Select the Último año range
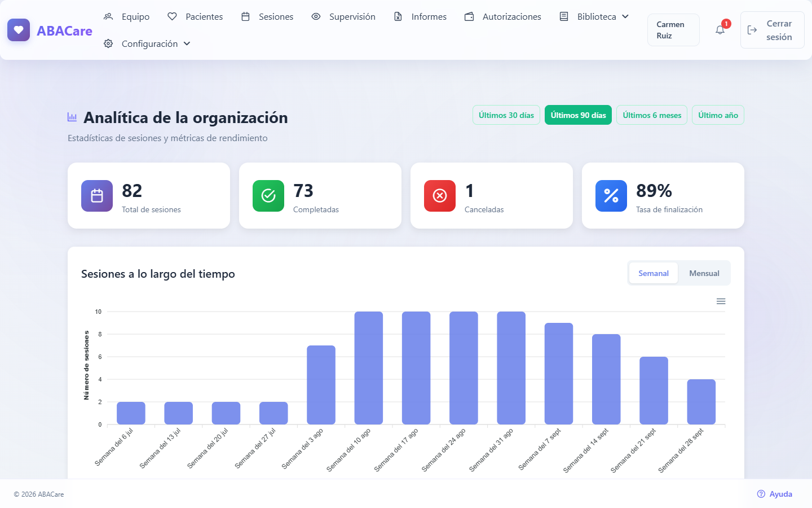 [x=718, y=115]
